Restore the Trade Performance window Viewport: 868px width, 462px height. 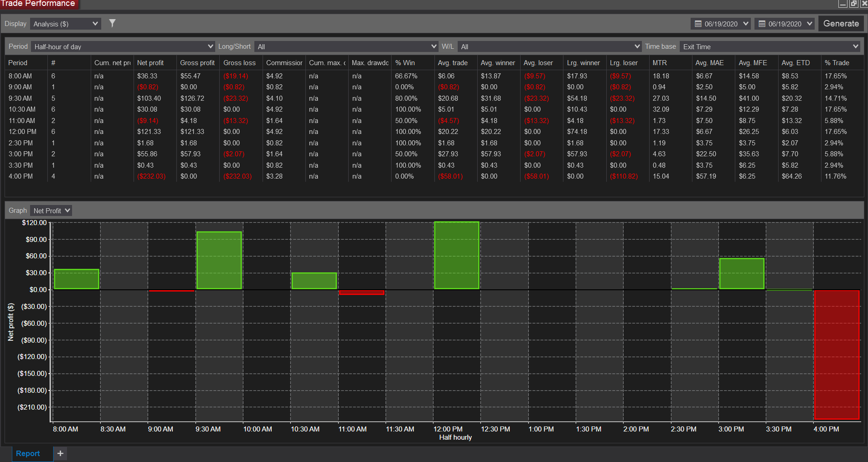[x=854, y=4]
